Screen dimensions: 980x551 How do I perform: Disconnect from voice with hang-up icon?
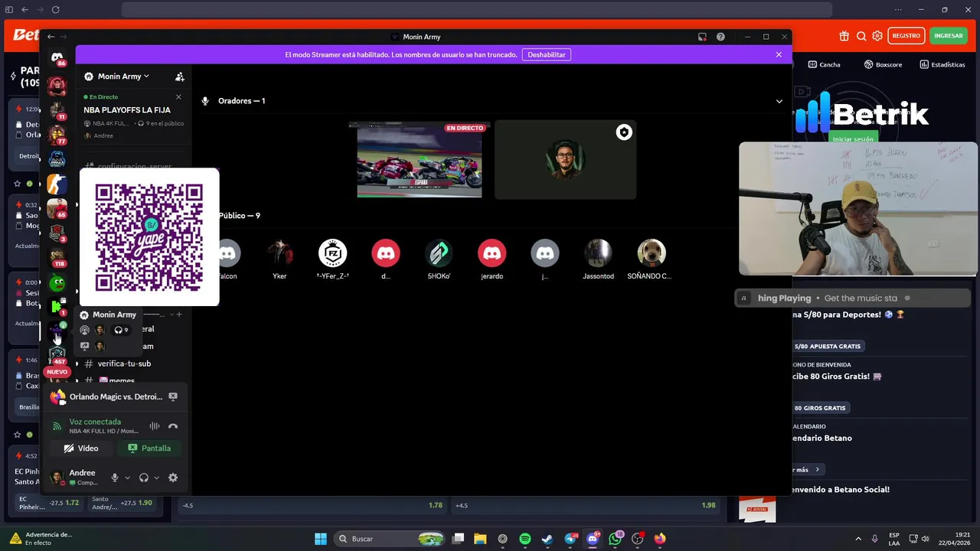[x=173, y=426]
